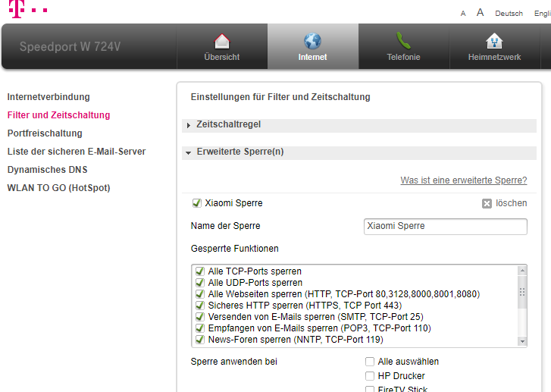Click the functions list down arrow
551x392 pixels.
pos(522,341)
